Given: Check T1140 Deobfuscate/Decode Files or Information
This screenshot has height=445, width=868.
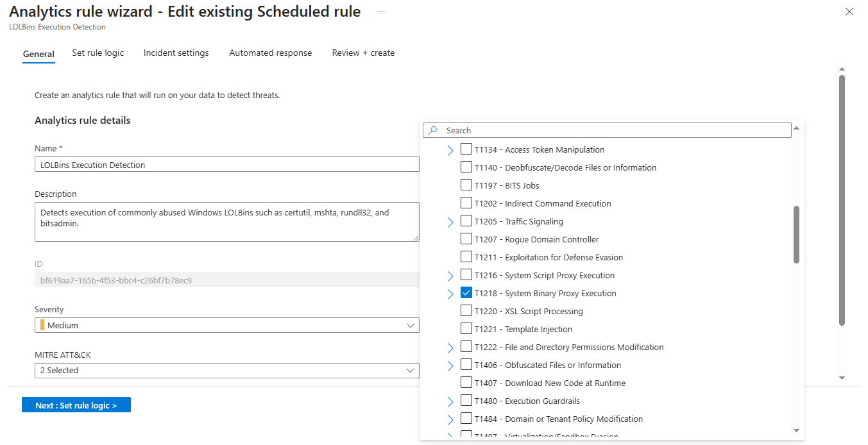Looking at the screenshot, I should (x=466, y=167).
